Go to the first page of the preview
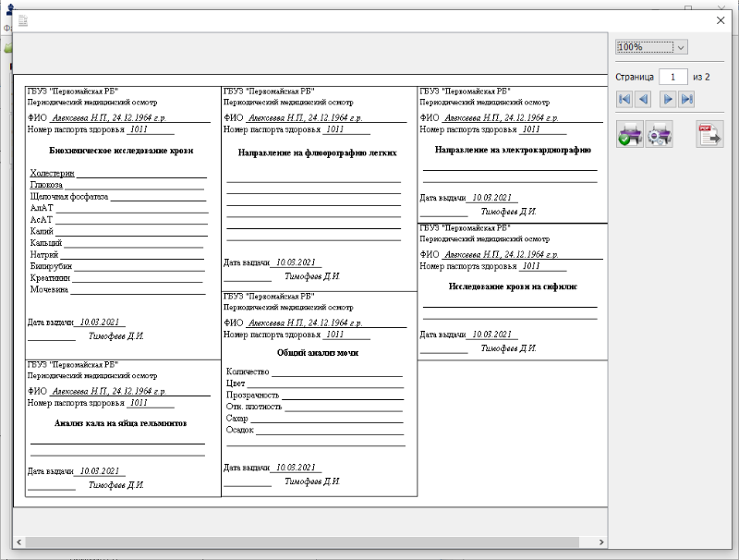 click(624, 99)
